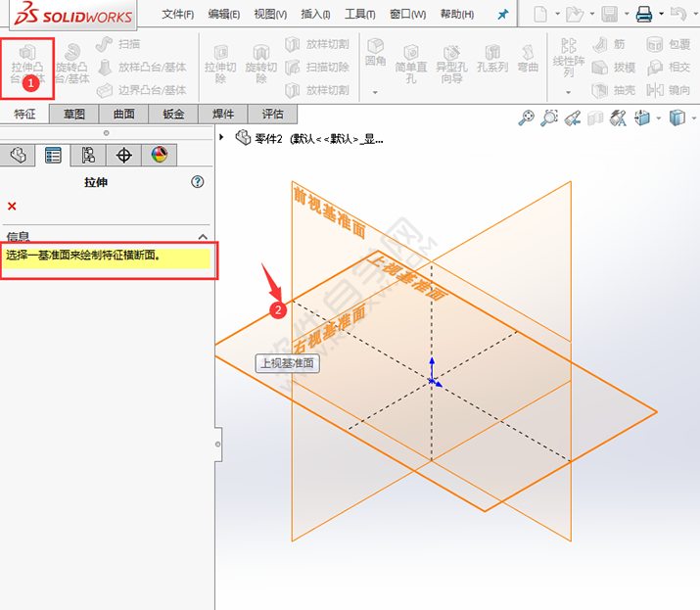Click the zoom to area icon
This screenshot has width=700, height=610.
pyautogui.click(x=549, y=117)
